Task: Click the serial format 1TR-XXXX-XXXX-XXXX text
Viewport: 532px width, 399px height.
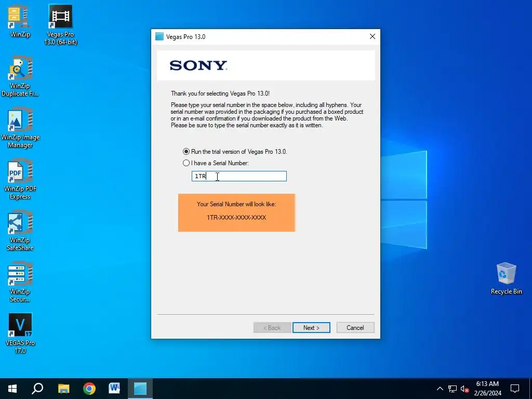Action: click(x=236, y=218)
